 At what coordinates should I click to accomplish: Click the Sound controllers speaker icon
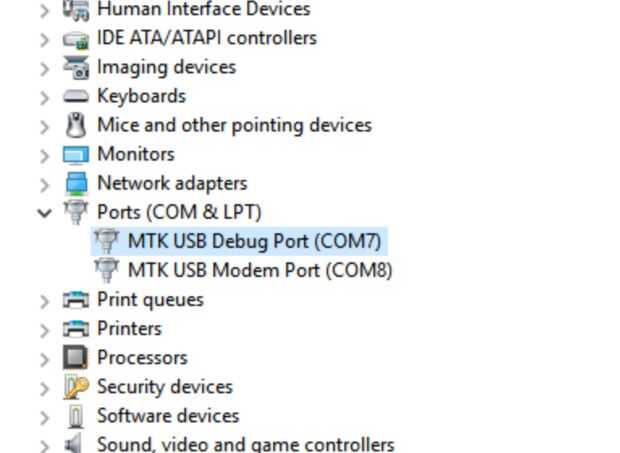[x=76, y=444]
